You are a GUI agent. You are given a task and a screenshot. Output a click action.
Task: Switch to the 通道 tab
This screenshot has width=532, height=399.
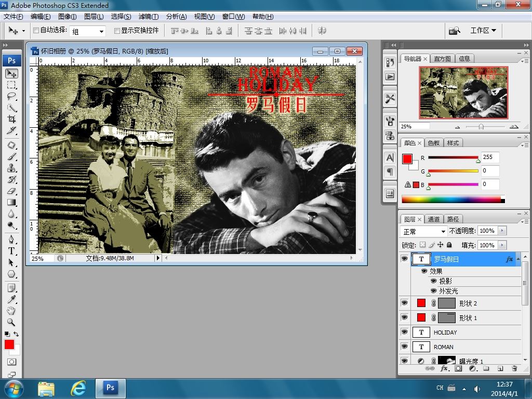(x=433, y=219)
